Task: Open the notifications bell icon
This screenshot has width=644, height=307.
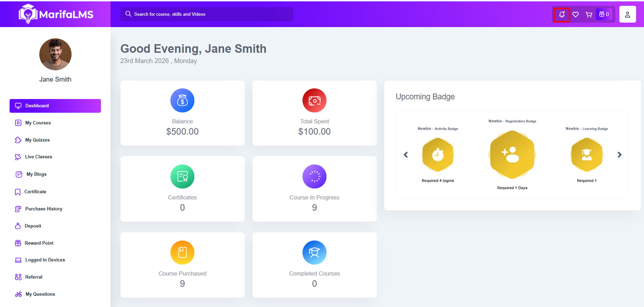Action: point(562,14)
